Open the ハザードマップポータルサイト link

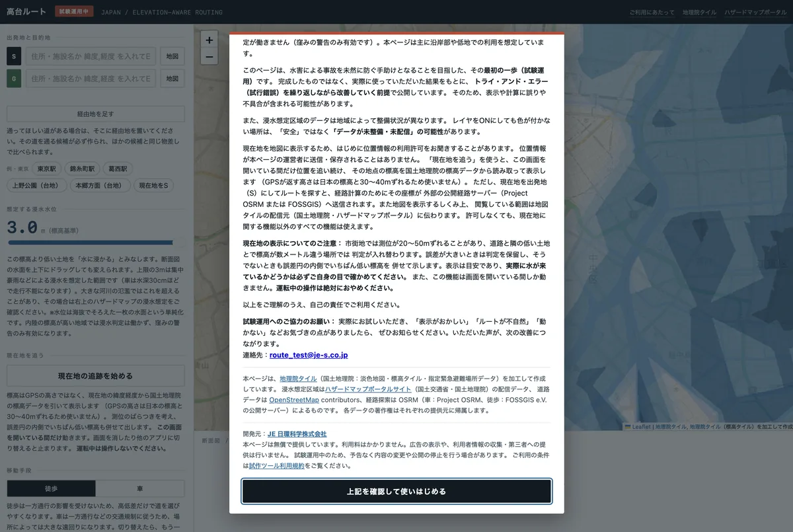(367, 389)
